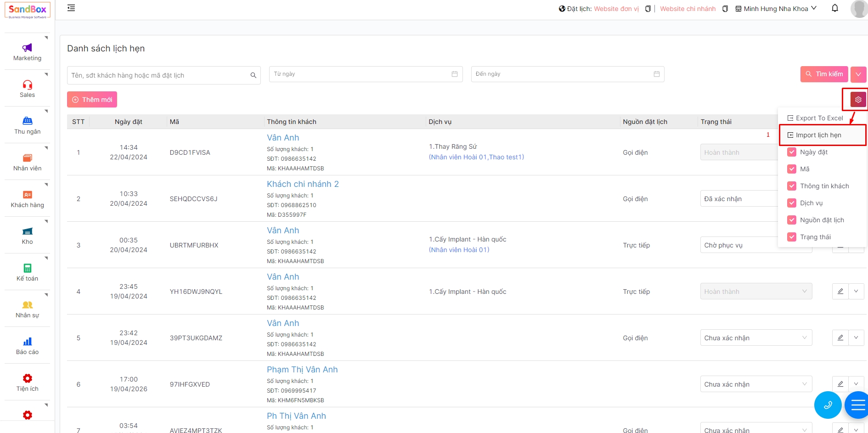Open the Marketing megaphone icon
This screenshot has height=433, width=868.
point(27,48)
